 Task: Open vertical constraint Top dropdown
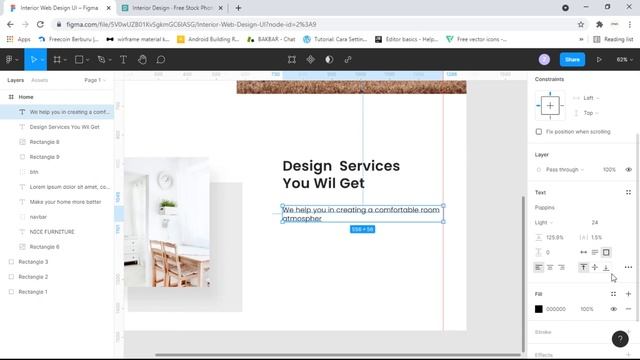[591, 113]
